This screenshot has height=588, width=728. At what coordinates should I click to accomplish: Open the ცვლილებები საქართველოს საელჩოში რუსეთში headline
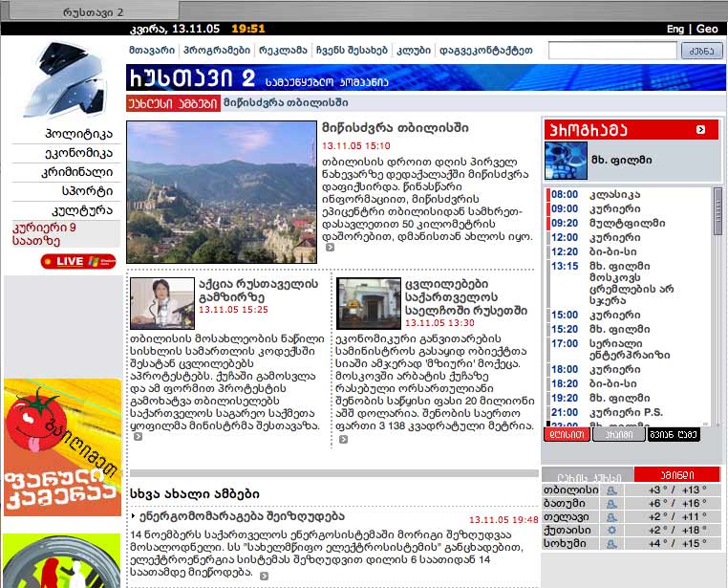[x=466, y=296]
